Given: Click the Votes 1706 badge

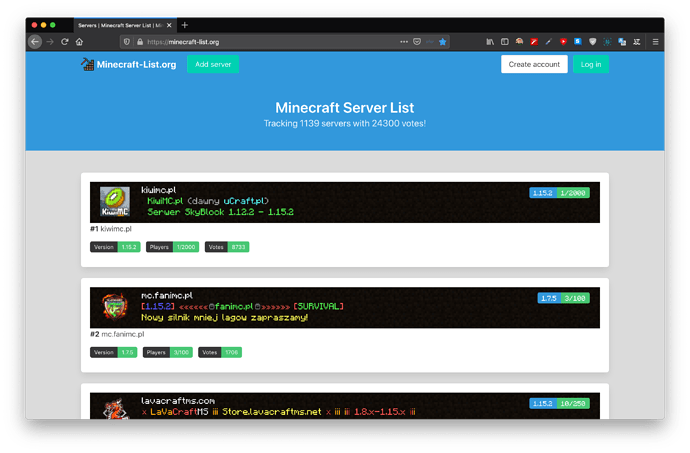Looking at the screenshot, I should click(x=220, y=352).
